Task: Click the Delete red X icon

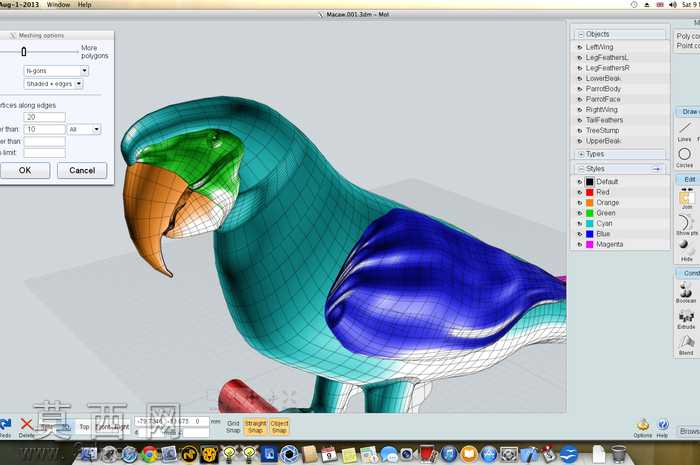Action: click(27, 424)
